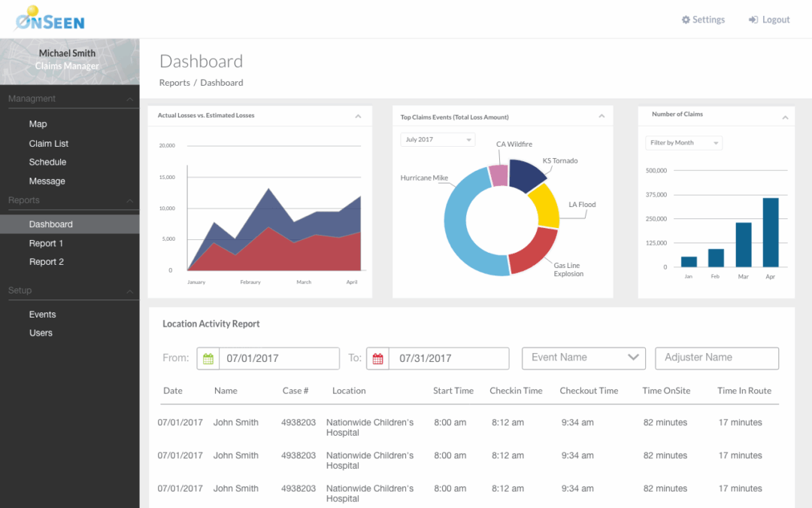Open the Filter by Month dropdown

coord(683,143)
